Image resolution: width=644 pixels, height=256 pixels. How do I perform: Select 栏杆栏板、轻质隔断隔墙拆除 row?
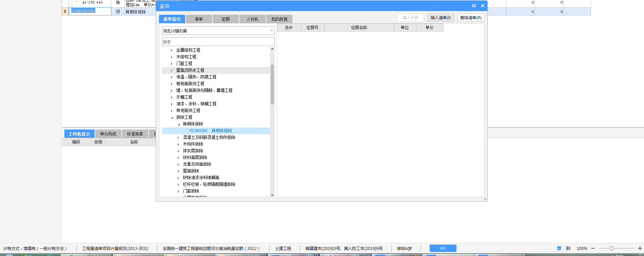[x=216, y=185]
